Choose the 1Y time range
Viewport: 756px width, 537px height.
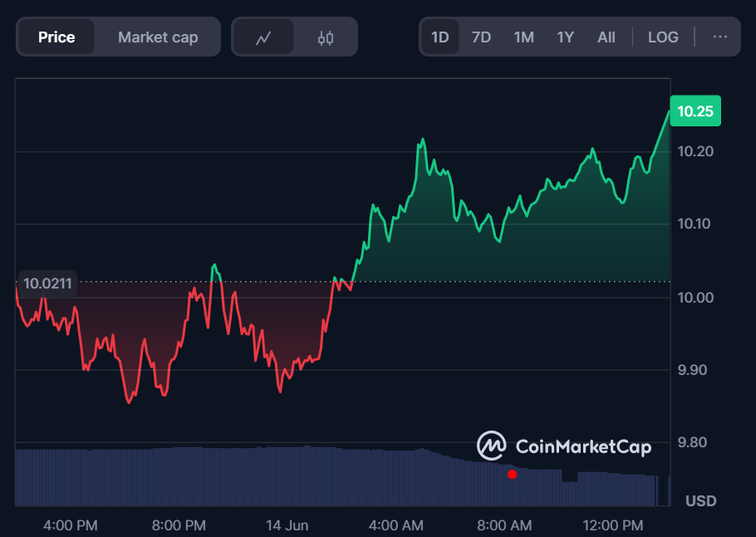[x=565, y=37]
